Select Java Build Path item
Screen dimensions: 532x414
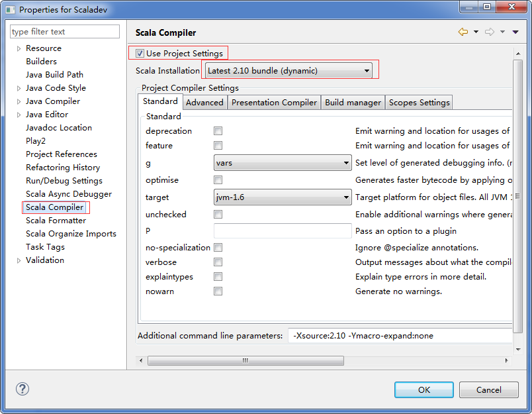point(55,75)
